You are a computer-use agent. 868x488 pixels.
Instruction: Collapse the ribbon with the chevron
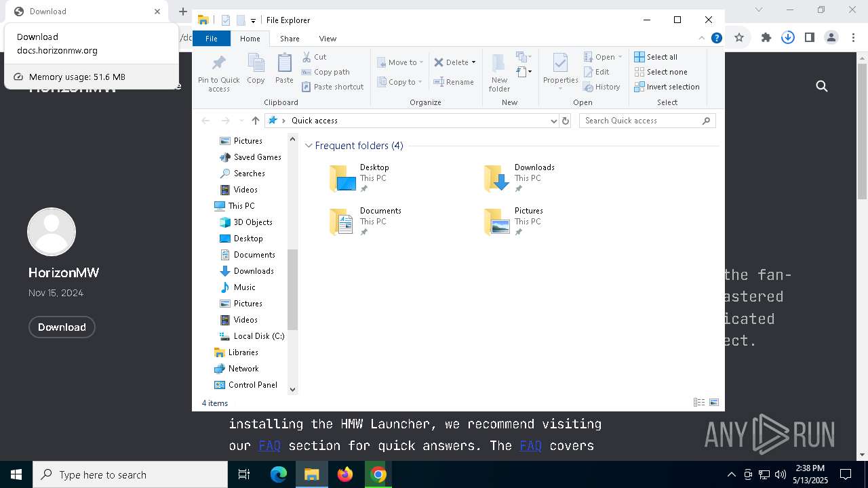pyautogui.click(x=702, y=38)
